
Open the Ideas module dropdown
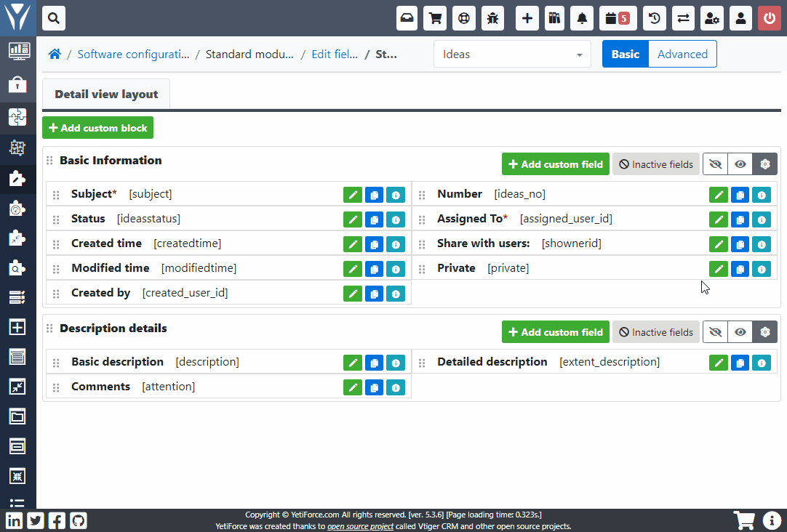513,55
